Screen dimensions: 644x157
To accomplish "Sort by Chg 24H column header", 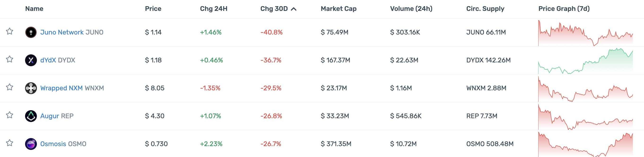I will click(213, 9).
